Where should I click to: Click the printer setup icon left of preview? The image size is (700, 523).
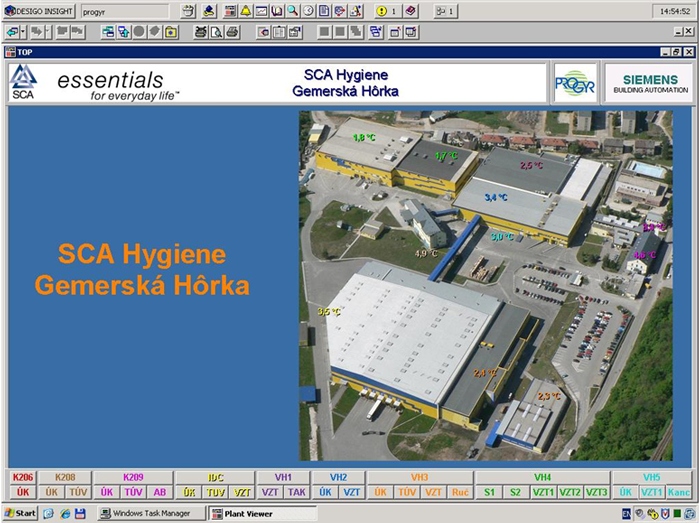point(201,32)
